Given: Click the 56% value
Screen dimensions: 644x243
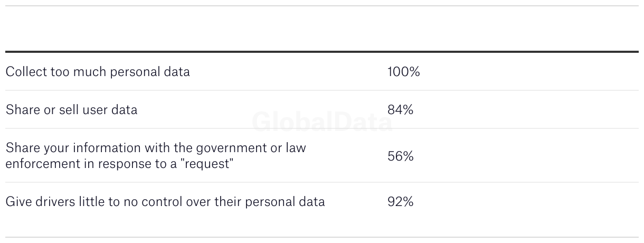Looking at the screenshot, I should point(400,156).
